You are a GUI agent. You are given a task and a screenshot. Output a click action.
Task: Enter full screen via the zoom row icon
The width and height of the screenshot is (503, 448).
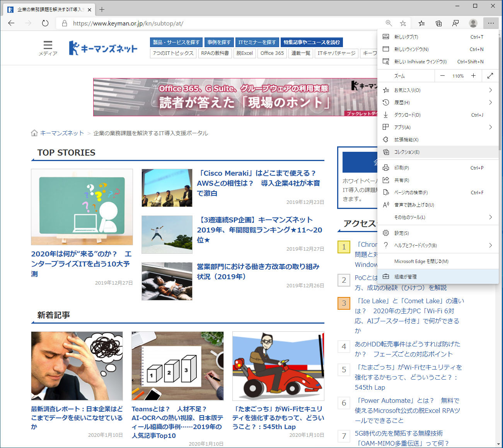(x=490, y=76)
